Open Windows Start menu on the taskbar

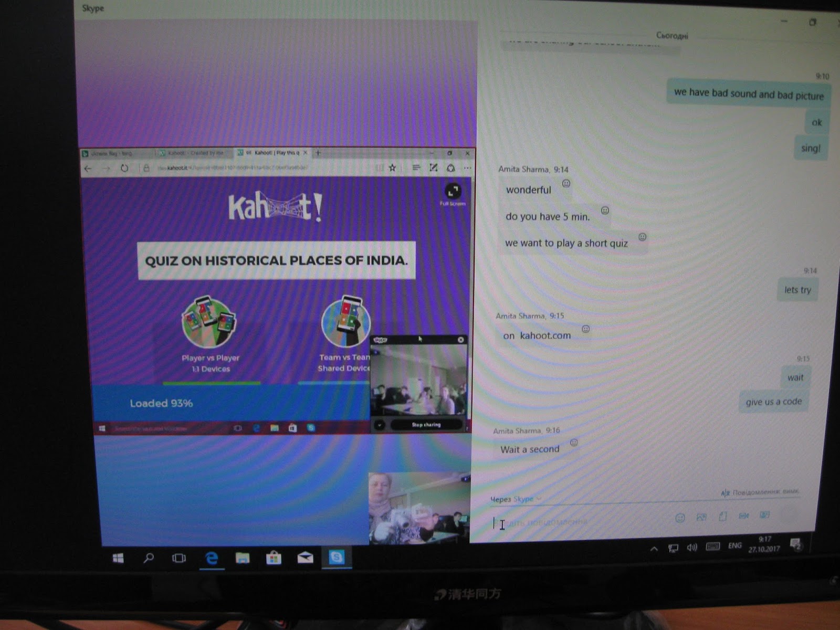[x=118, y=558]
